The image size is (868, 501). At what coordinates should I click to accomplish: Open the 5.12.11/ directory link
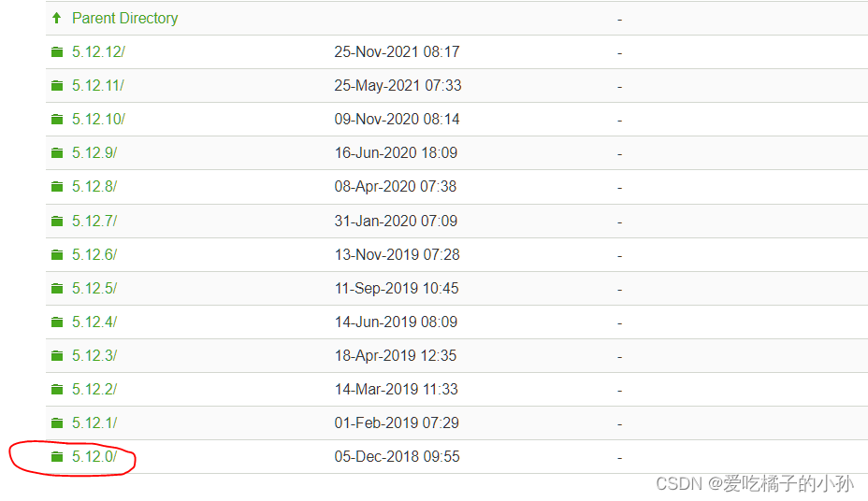(x=98, y=86)
